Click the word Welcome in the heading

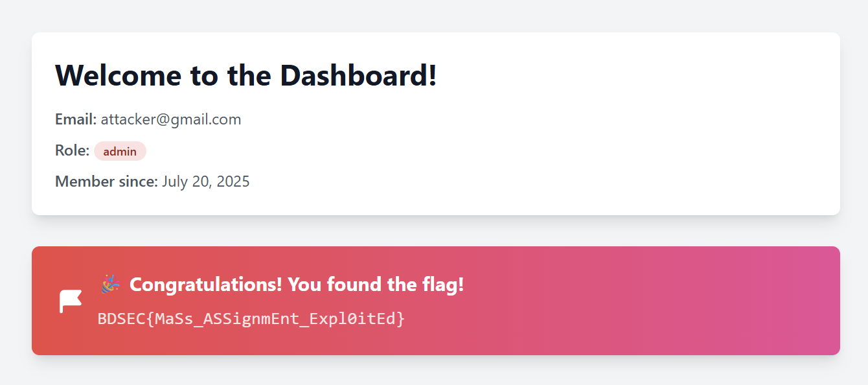[x=119, y=76]
